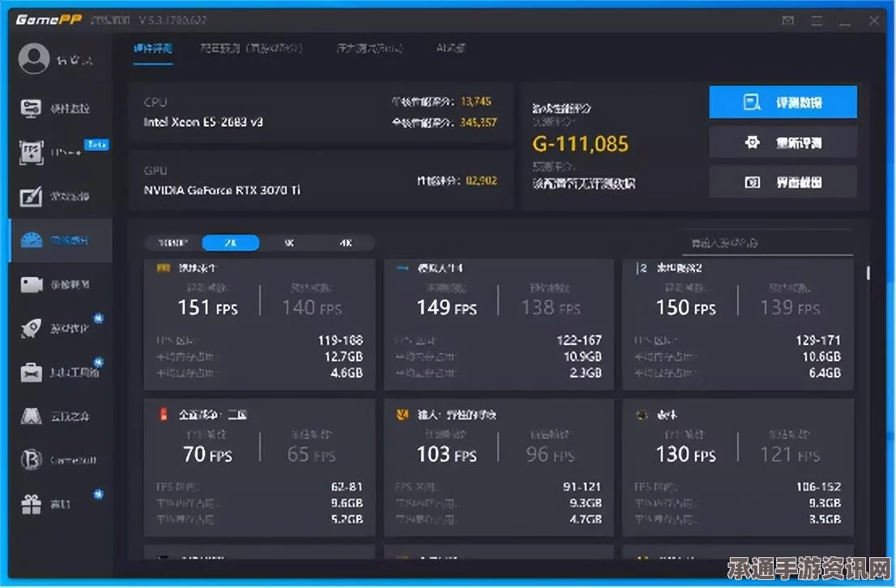Click the FPS range 91-121
Screen dimensions: 896x588
[582, 487]
